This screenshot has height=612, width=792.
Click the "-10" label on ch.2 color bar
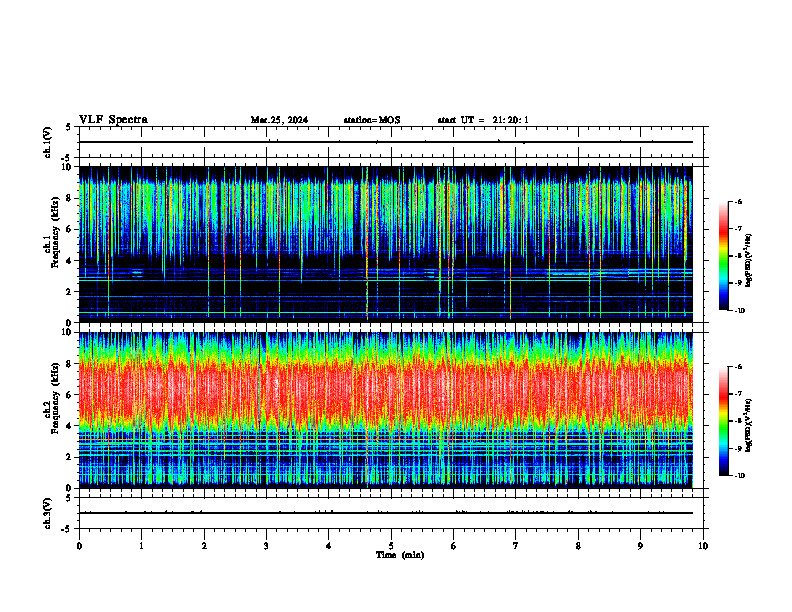coord(739,476)
